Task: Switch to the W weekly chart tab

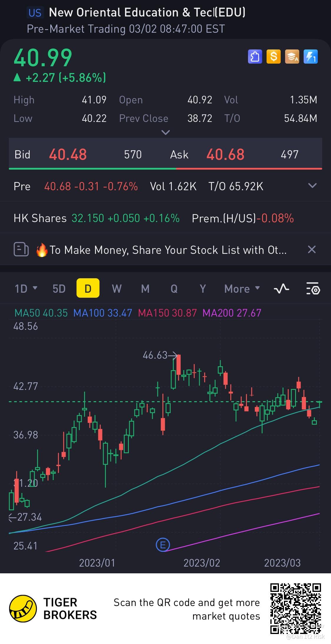Action: point(117,289)
